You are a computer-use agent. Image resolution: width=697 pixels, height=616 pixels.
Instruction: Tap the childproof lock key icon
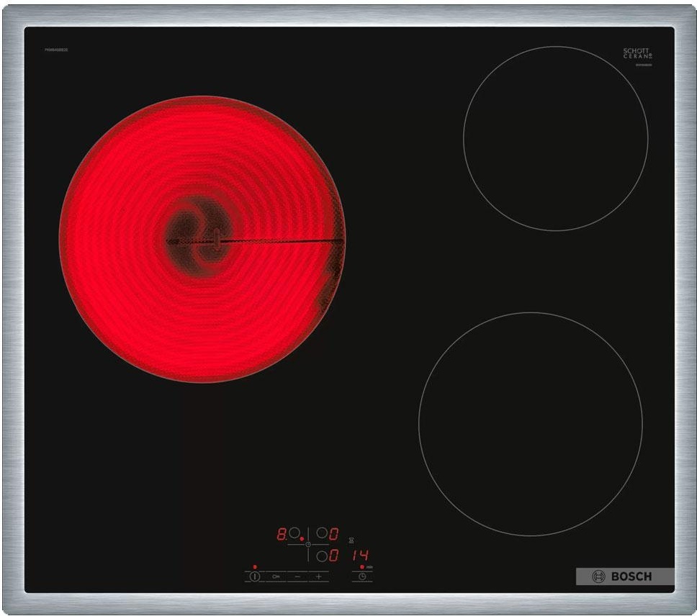point(276,576)
